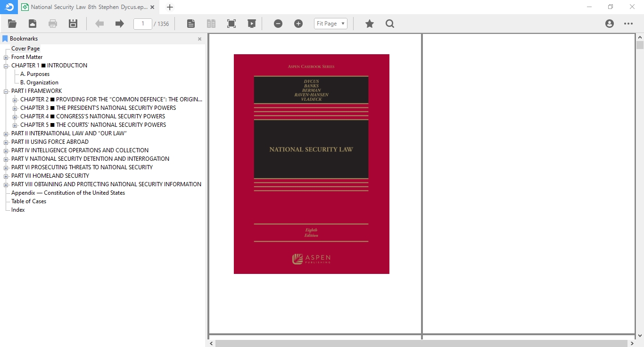Jump to B. Organization bookmark
The height and width of the screenshot is (347, 644).
point(39,83)
